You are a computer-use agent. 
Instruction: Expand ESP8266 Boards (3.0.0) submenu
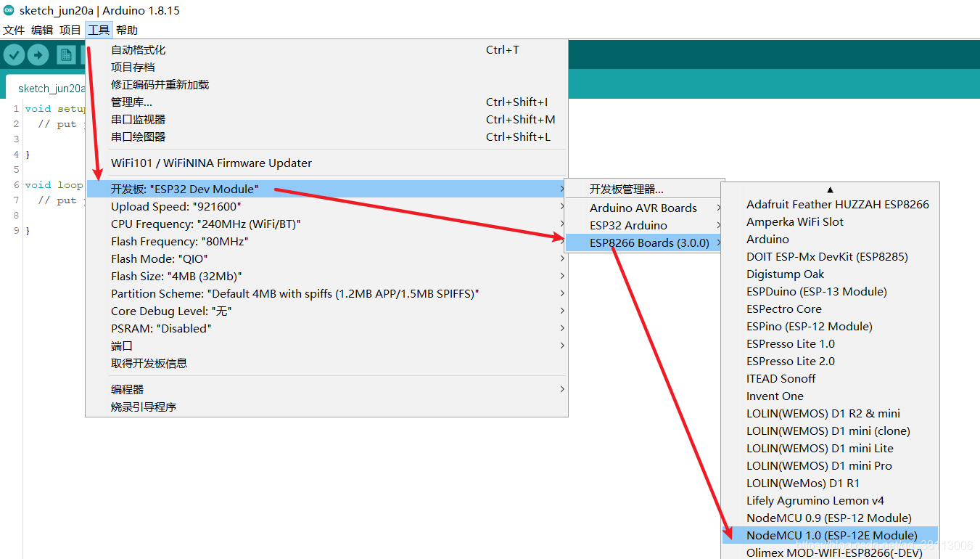tap(644, 243)
